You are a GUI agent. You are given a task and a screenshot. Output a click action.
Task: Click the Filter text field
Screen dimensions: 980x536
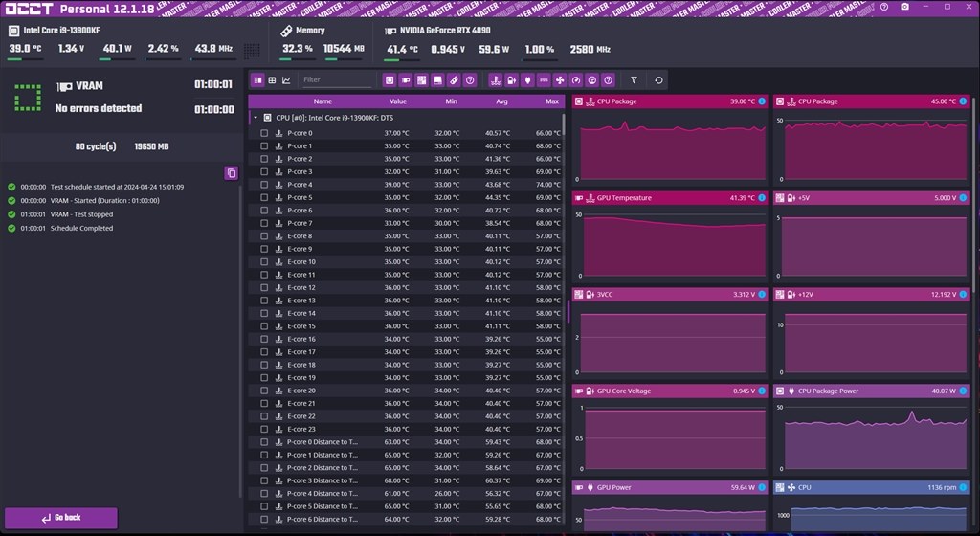pyautogui.click(x=336, y=80)
